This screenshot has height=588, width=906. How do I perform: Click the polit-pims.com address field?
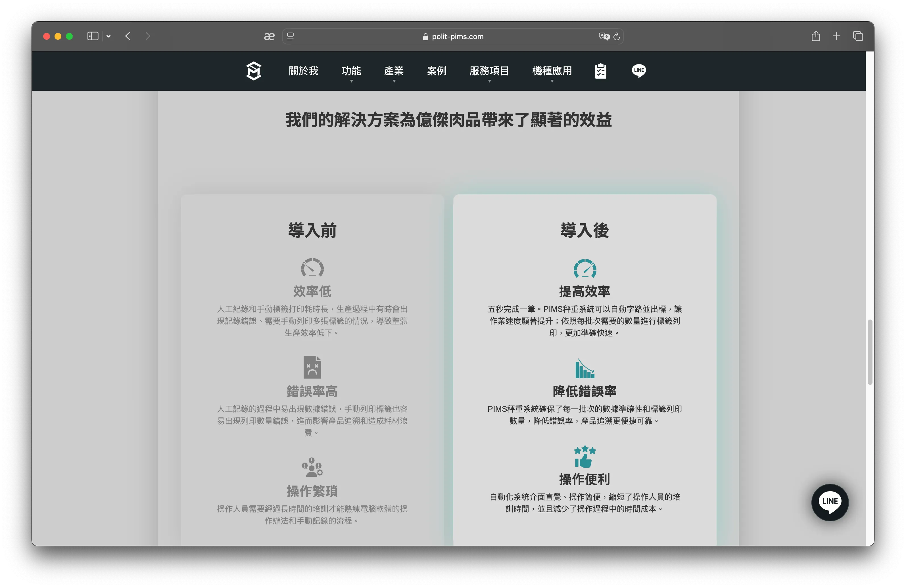pos(453,37)
